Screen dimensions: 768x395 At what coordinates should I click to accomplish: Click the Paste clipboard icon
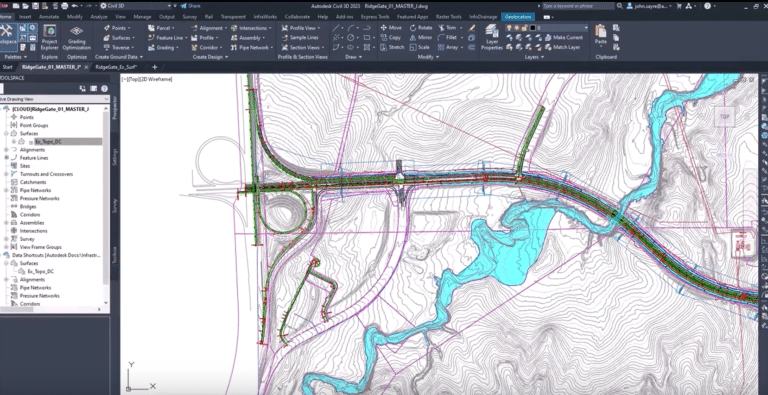coord(600,34)
